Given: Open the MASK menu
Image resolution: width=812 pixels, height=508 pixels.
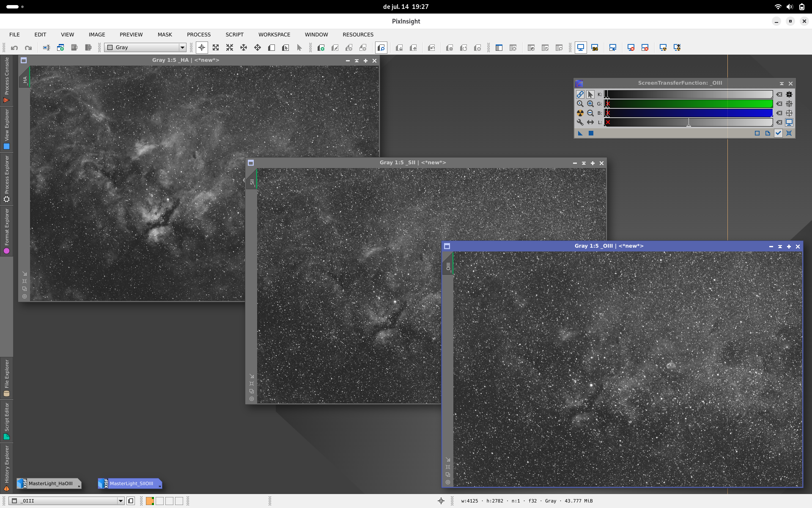Looking at the screenshot, I should pos(165,35).
